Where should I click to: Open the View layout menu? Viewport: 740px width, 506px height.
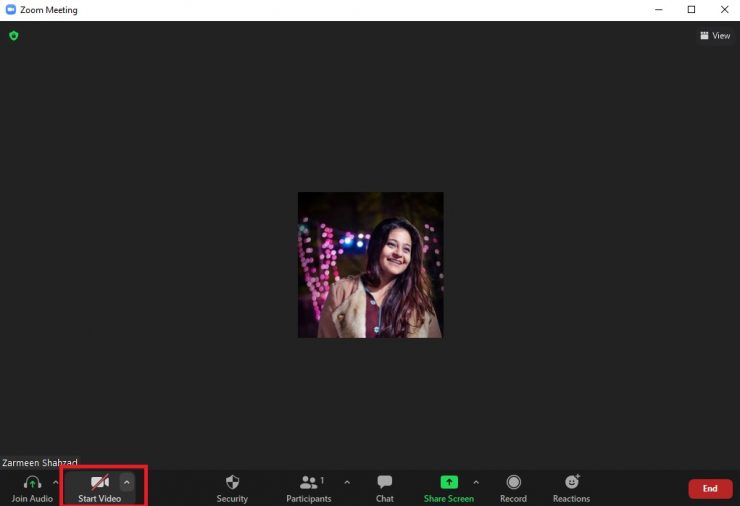click(x=715, y=35)
